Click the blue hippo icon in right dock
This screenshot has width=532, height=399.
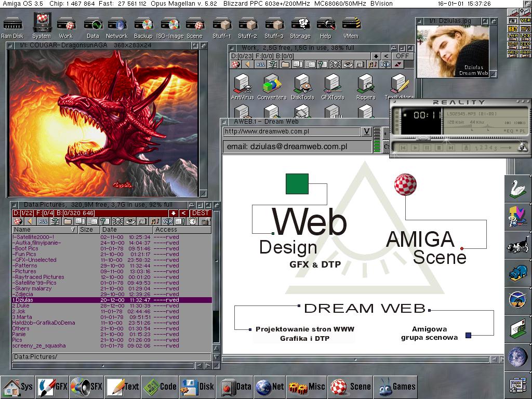[x=518, y=273]
